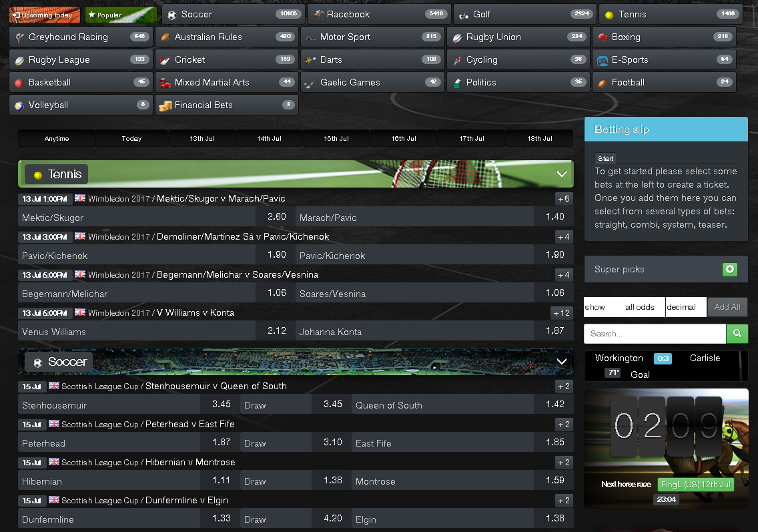Bet on Draw at 3.10 for Peterhead match
Screen dimensions: 758x532
pyautogui.click(x=296, y=443)
